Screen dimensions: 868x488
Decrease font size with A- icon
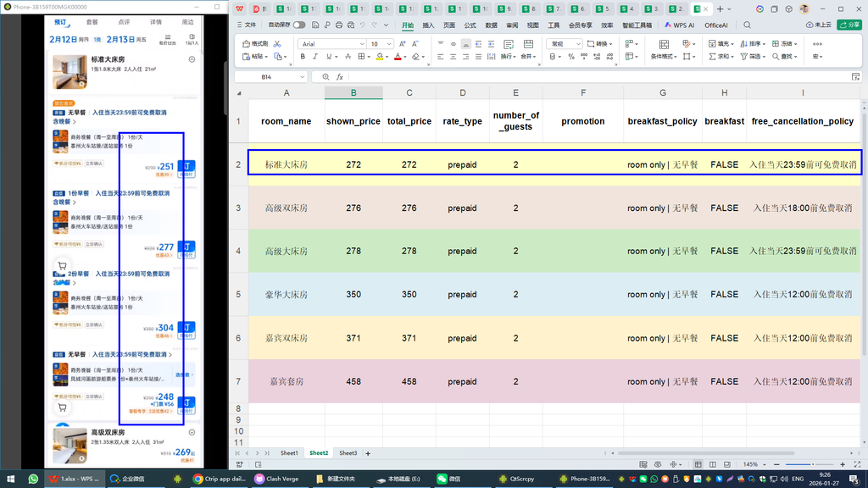point(415,44)
